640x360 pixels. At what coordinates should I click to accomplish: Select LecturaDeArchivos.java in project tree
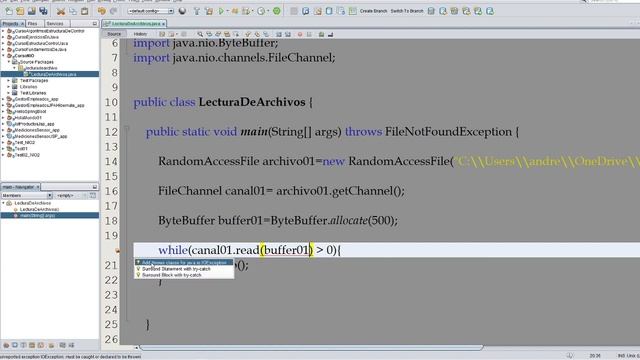[50, 74]
